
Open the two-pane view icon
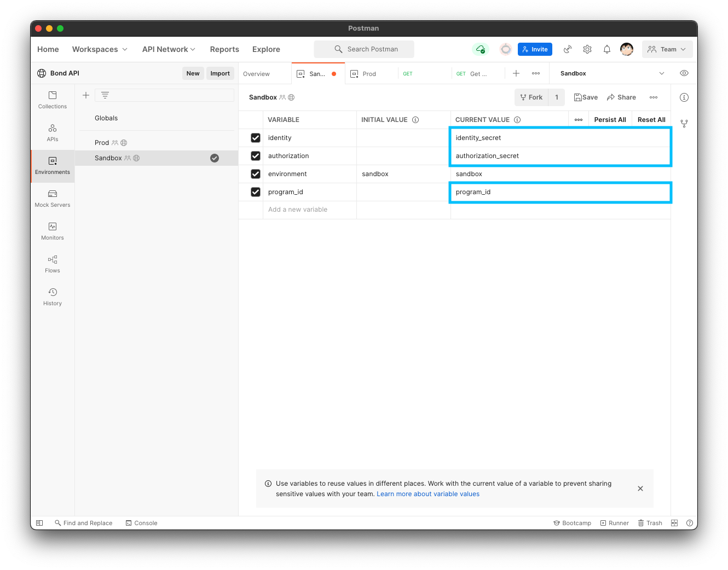click(x=674, y=523)
